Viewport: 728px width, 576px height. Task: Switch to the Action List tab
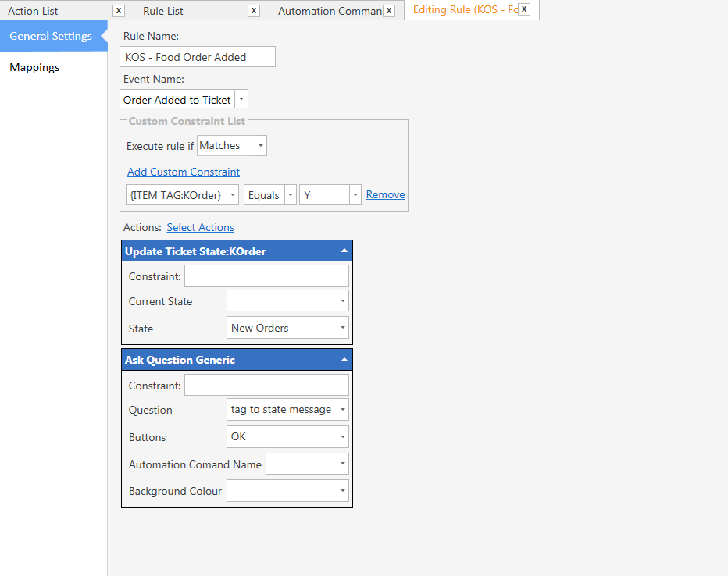point(34,11)
